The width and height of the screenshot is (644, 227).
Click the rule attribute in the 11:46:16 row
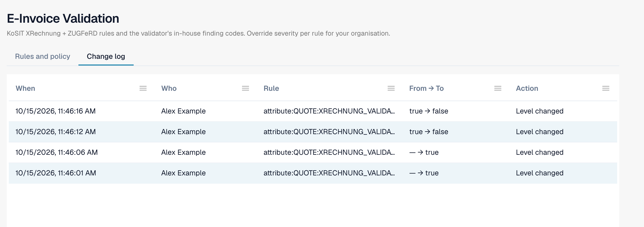(329, 111)
